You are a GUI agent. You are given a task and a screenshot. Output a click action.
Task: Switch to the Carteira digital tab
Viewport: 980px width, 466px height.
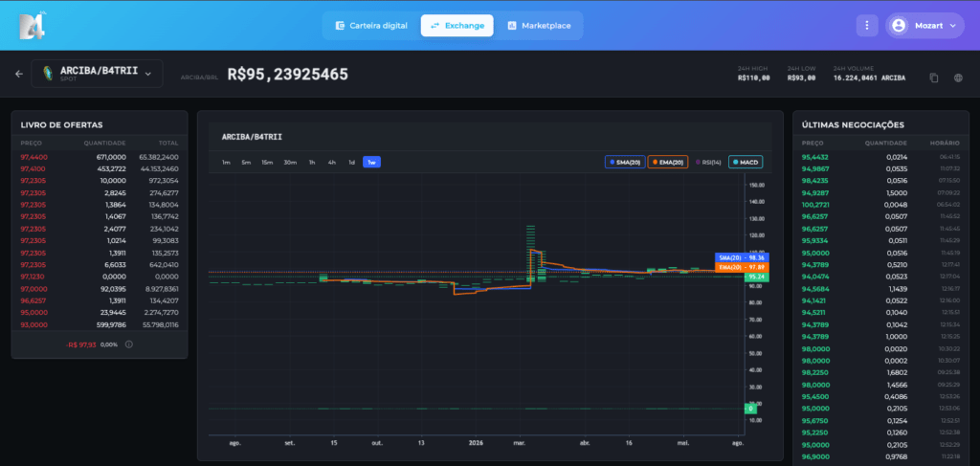(371, 26)
